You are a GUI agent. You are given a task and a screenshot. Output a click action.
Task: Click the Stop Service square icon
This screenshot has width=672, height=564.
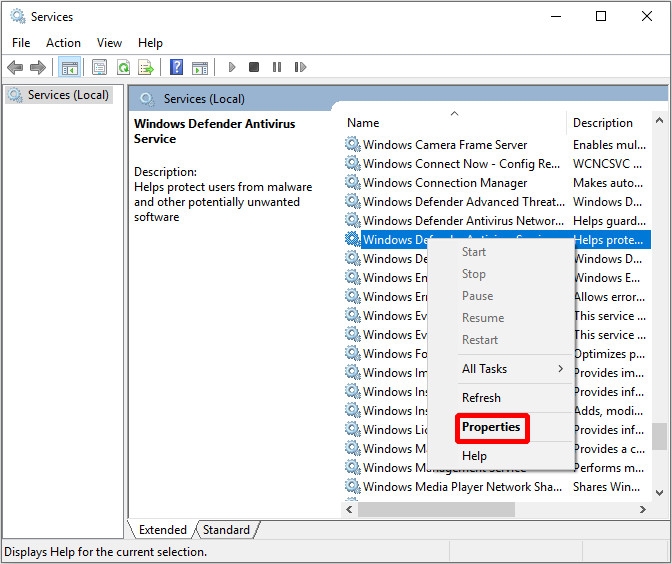(x=254, y=67)
